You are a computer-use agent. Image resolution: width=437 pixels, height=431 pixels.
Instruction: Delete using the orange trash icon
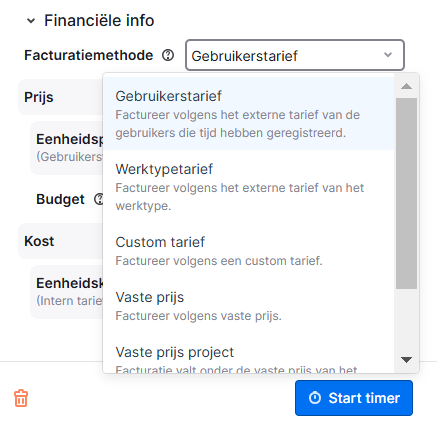(x=21, y=398)
